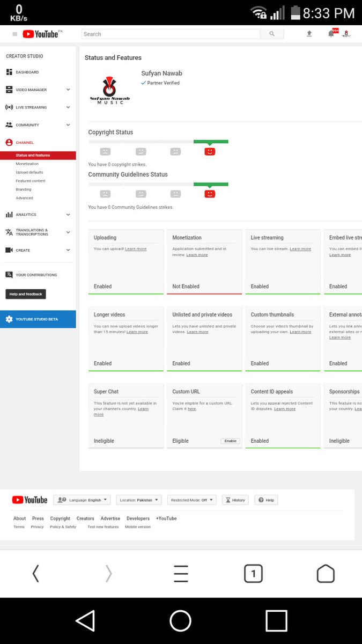Tap the browser back arrow
The image size is (362, 644).
(x=35, y=574)
